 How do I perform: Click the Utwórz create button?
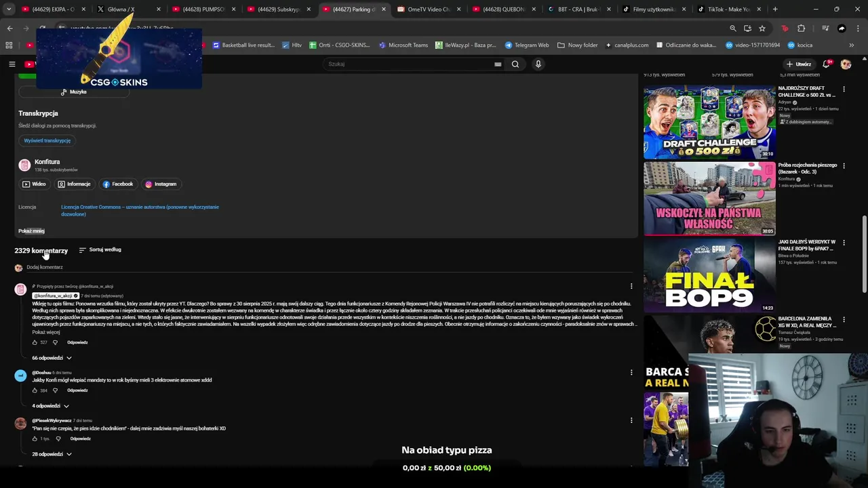point(800,64)
